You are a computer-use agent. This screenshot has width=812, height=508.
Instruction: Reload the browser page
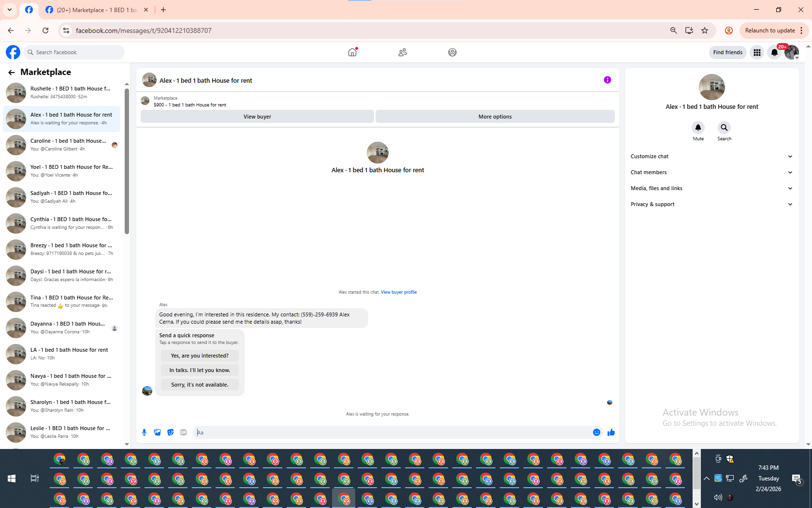pyautogui.click(x=45, y=30)
